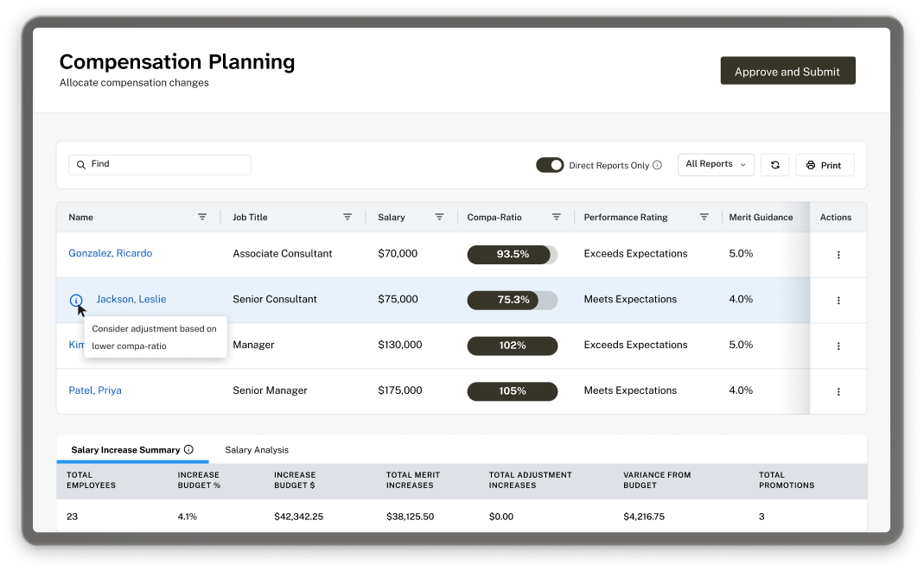Click filter icon in Job Title column
This screenshot has width=924, height=571.
(347, 218)
